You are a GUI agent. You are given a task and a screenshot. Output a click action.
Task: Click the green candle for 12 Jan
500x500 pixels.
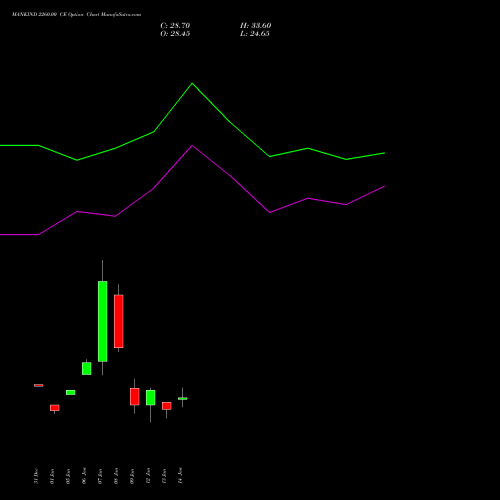point(151,398)
